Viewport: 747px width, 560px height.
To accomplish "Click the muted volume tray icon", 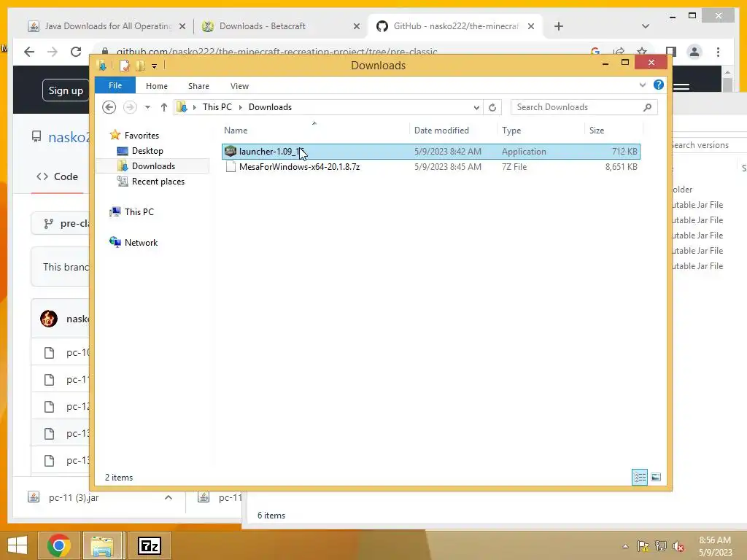I will (678, 546).
